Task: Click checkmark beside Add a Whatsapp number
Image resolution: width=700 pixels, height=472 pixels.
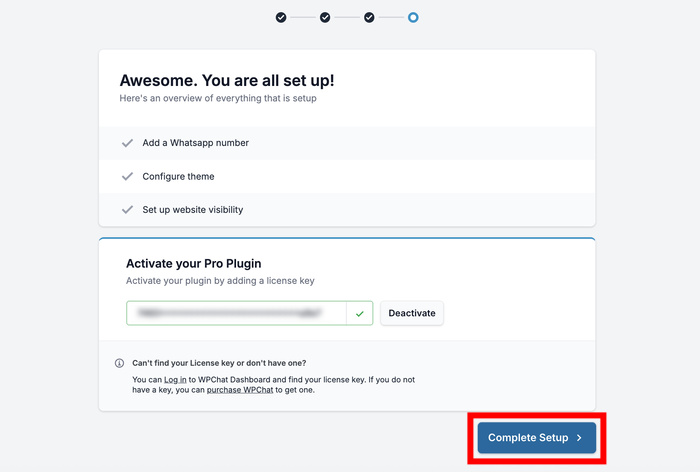Action: coord(127,143)
